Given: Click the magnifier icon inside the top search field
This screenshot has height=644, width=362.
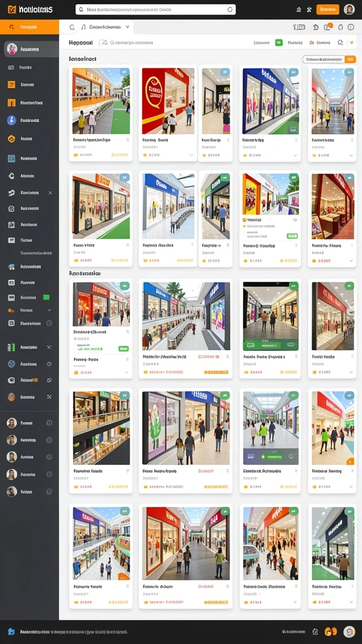Looking at the screenshot, I should (81, 9).
